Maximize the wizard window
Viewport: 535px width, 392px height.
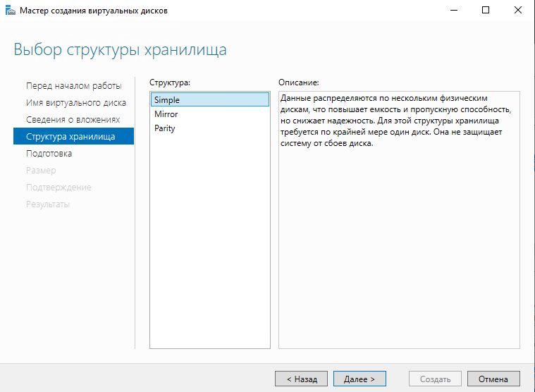[486, 11]
